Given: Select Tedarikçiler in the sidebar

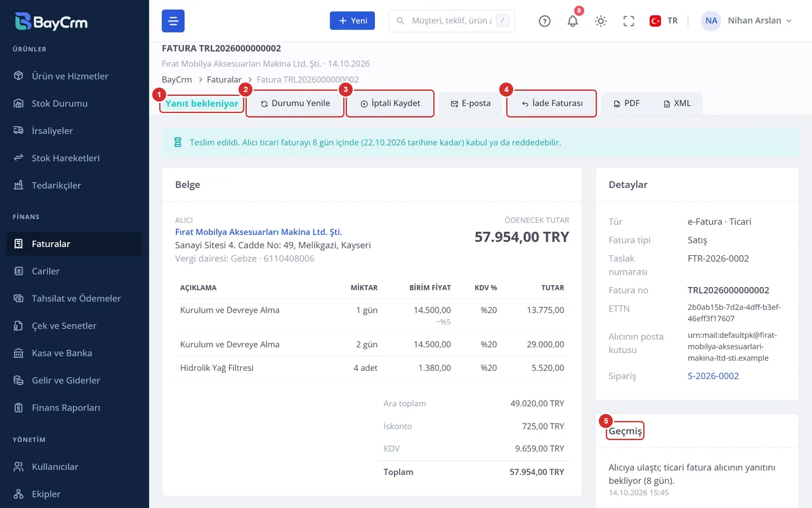Looking at the screenshot, I should tap(74, 185).
